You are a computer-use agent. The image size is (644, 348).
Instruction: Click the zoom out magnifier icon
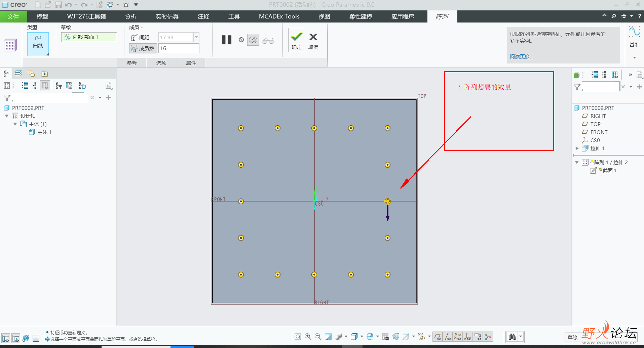318,337
